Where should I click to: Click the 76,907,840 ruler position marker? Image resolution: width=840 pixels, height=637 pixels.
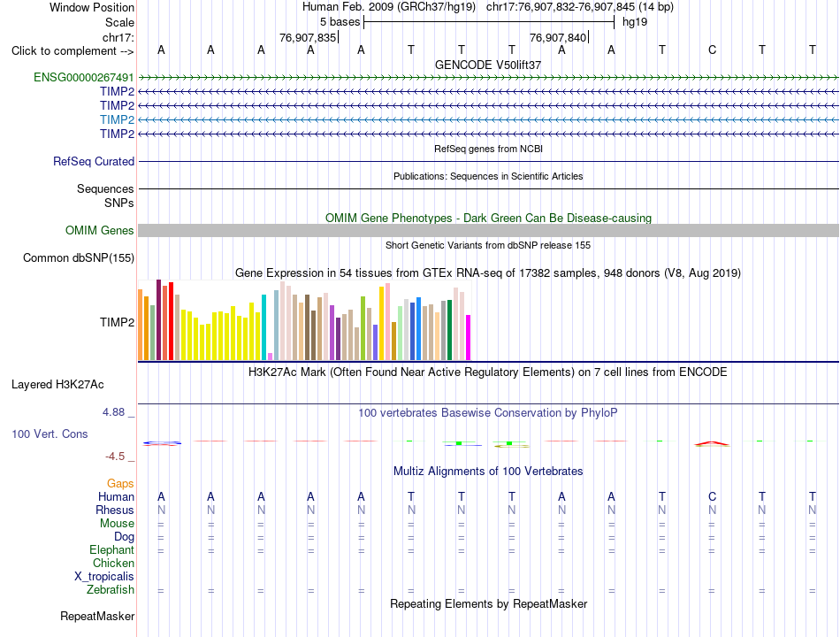tap(558, 37)
